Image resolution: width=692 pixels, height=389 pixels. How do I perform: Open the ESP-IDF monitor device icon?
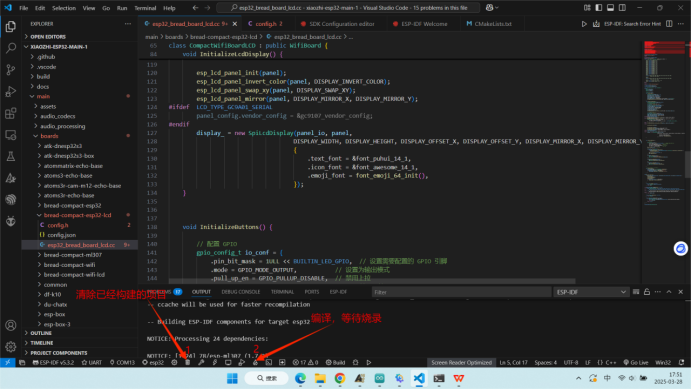click(x=228, y=363)
